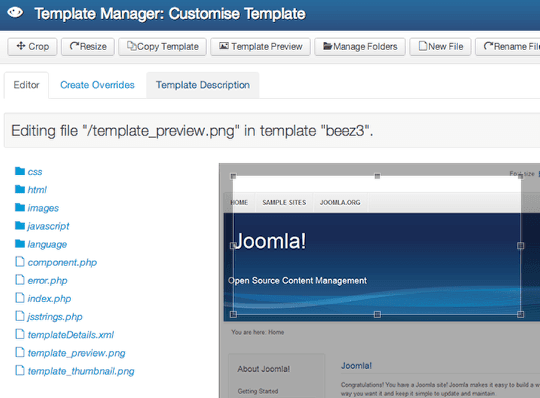This screenshot has height=398, width=540.
Task: Switch to the Create Overrides tab
Action: (97, 85)
